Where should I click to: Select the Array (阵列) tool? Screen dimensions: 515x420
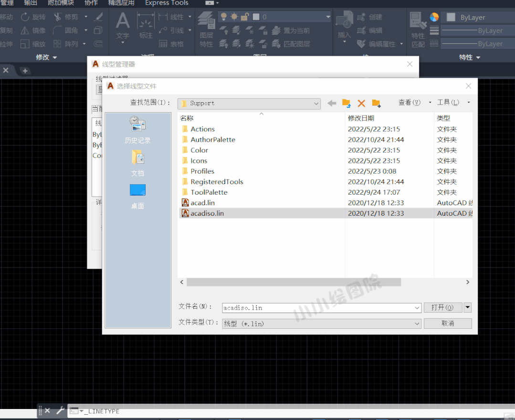[66, 44]
